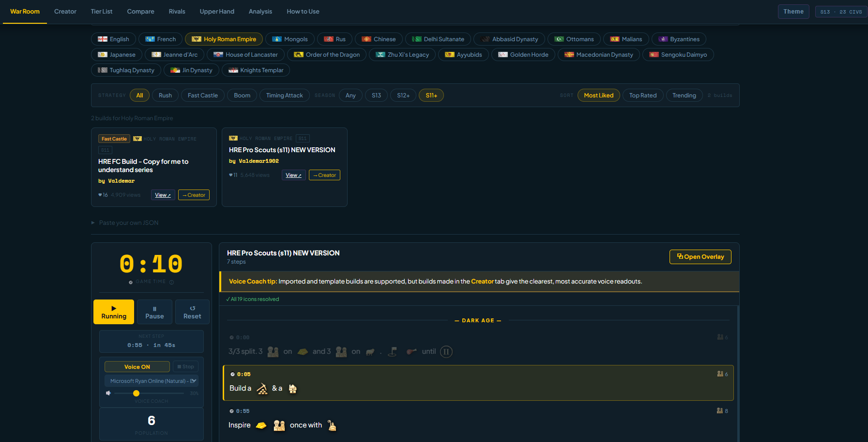Click the population icon on the 0:55 step
The image size is (868, 442).
720,410
